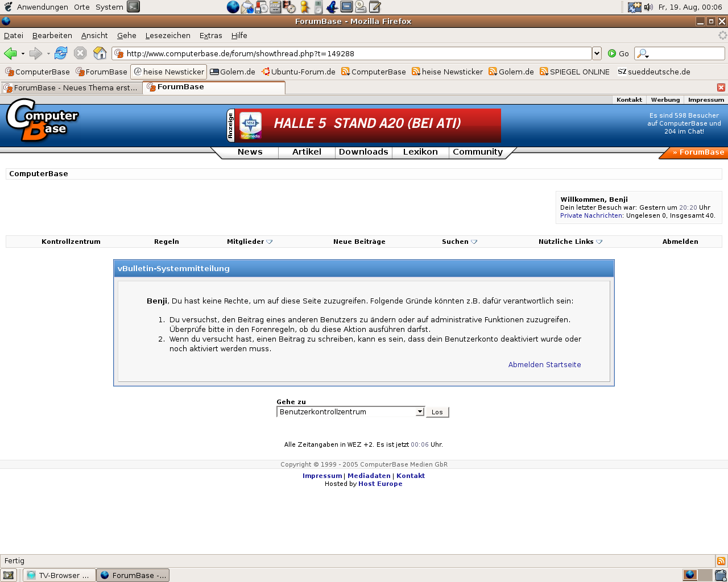Image resolution: width=728 pixels, height=582 pixels.
Task: Open the first ComputerBase bookmark
Action: pyautogui.click(x=38, y=72)
